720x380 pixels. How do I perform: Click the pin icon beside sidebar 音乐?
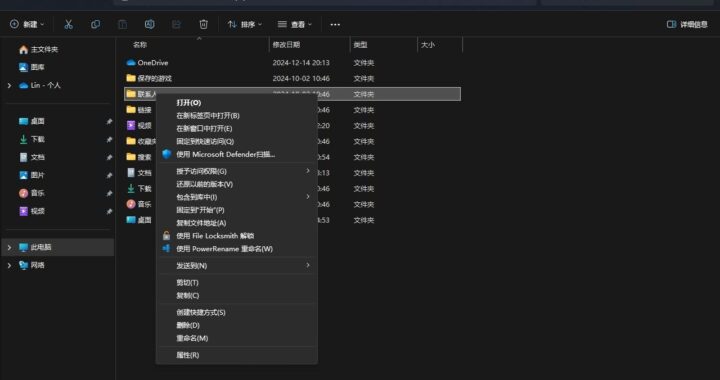(x=109, y=194)
